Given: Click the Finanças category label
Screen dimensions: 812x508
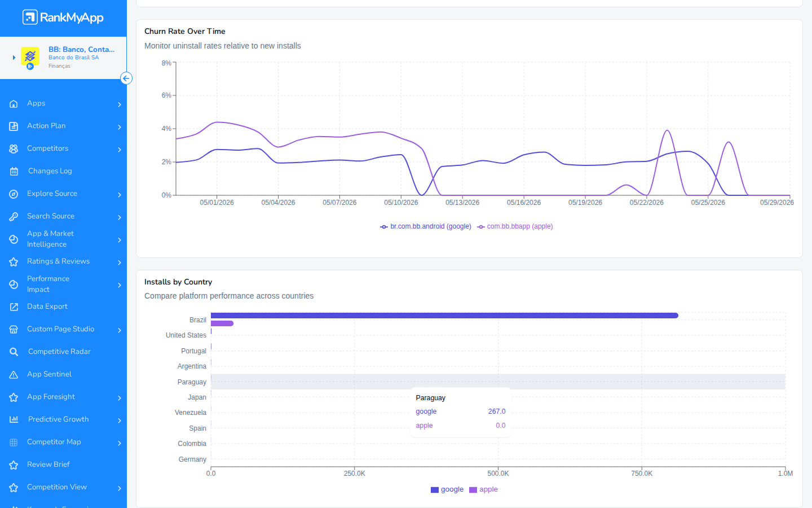Looking at the screenshot, I should (59, 66).
